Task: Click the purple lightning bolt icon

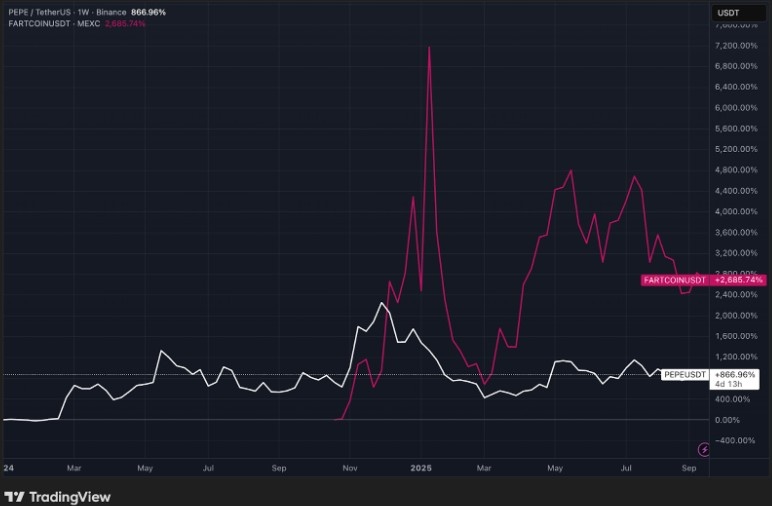Action: tap(704, 449)
